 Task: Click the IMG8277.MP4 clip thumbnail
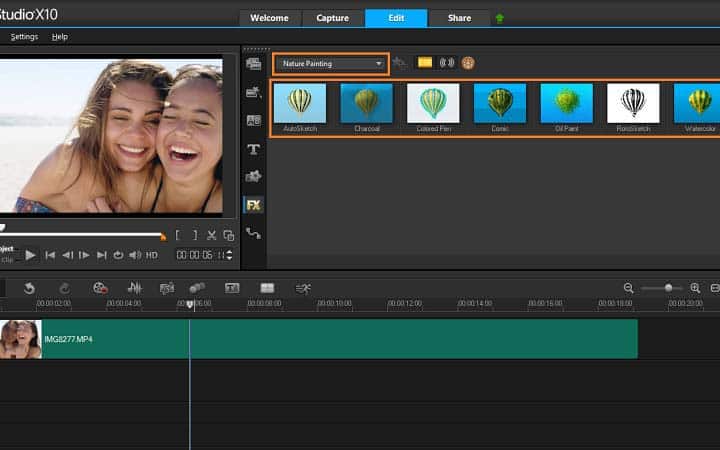click(x=21, y=339)
